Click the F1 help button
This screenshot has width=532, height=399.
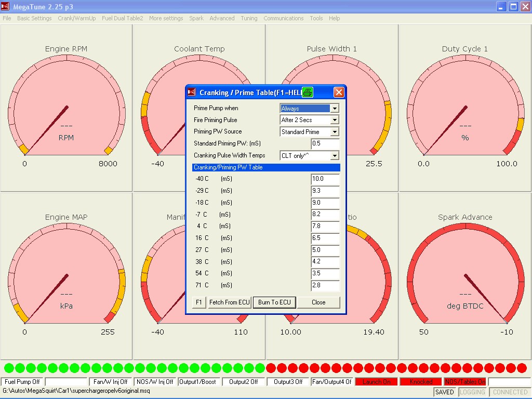tap(199, 302)
